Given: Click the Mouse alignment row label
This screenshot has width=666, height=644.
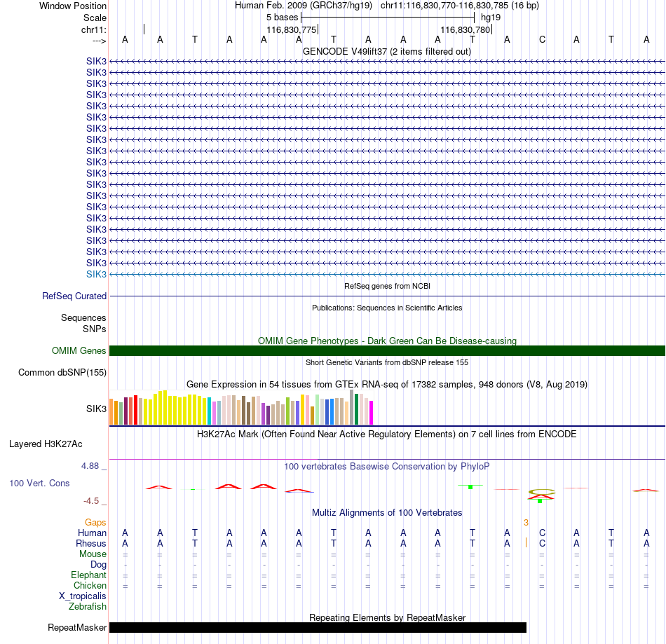Looking at the screenshot, I should [93, 554].
